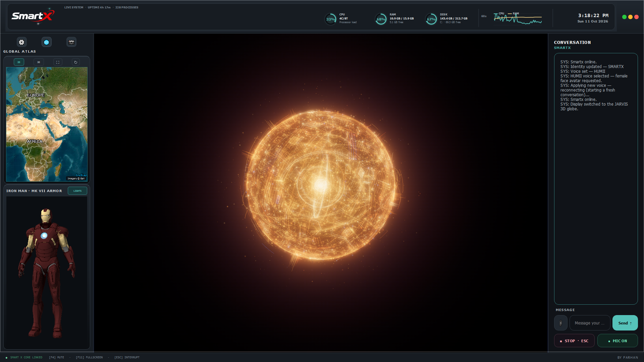Click Europe on the atlas map
The height and width of the screenshot is (362, 644).
[36, 95]
